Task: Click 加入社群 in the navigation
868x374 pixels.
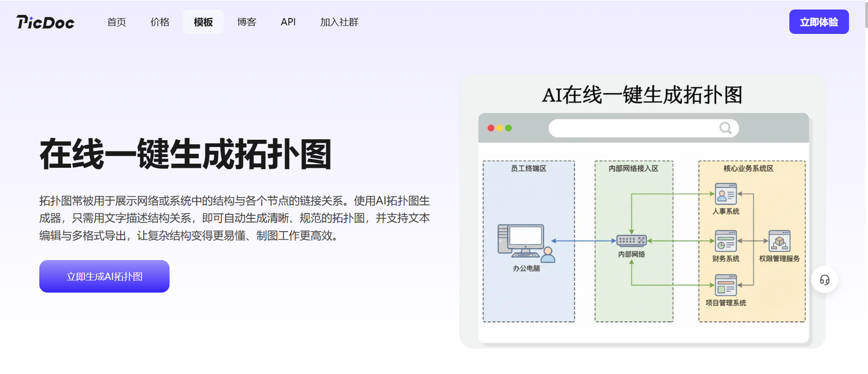Action: [x=339, y=22]
